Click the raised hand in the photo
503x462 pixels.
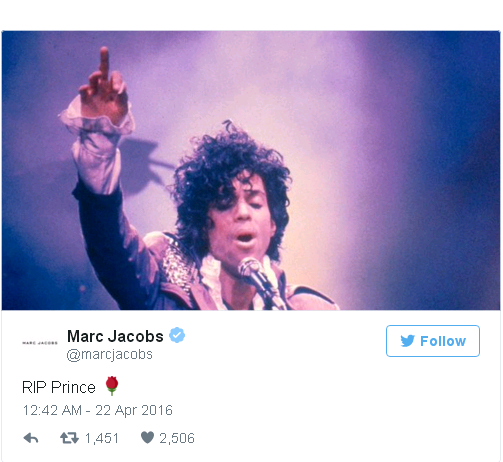pos(103,85)
